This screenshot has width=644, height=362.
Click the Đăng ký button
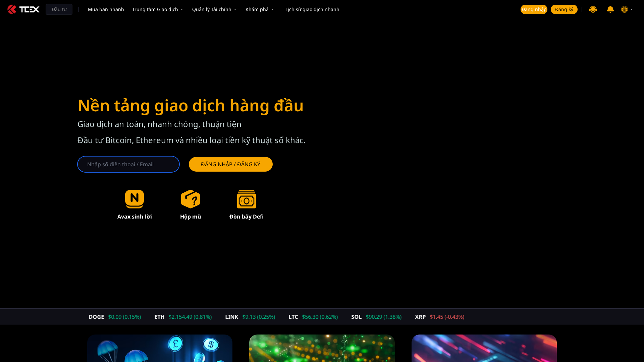[x=564, y=9]
